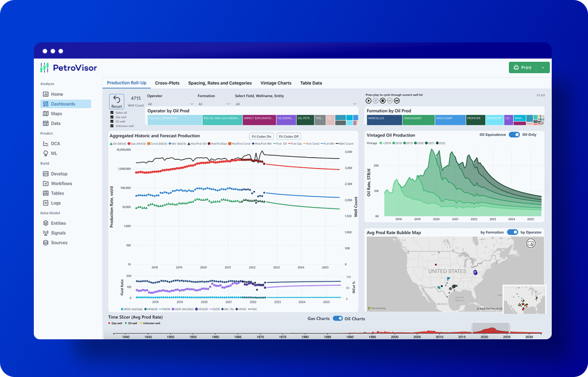588x377 pixels.
Task: Switch to the Cross-Plots tab
Action: point(167,83)
